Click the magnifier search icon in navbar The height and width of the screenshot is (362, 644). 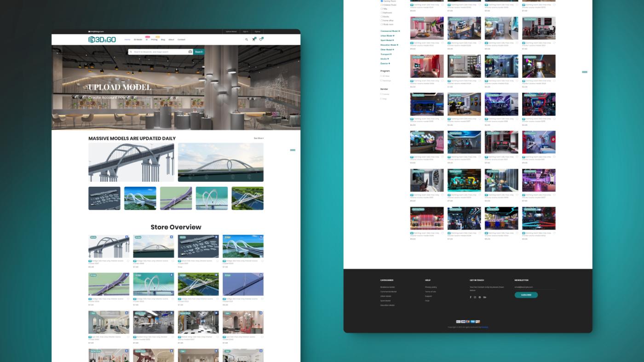(247, 40)
